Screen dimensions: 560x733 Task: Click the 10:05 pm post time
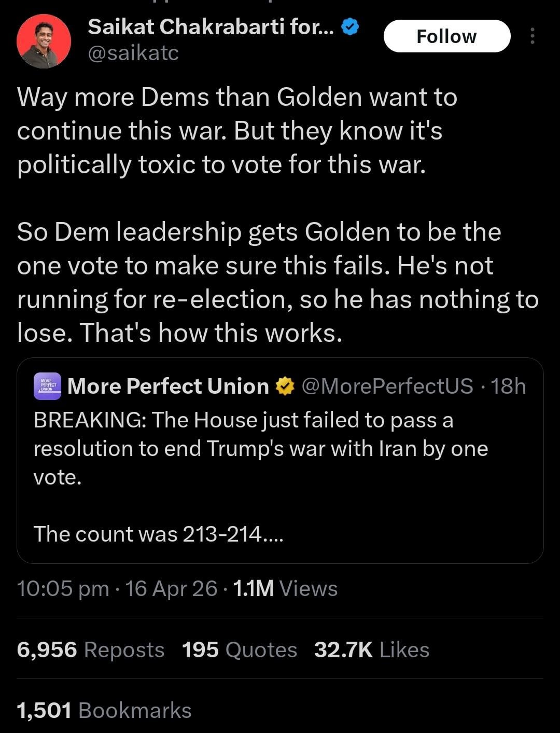point(63,589)
